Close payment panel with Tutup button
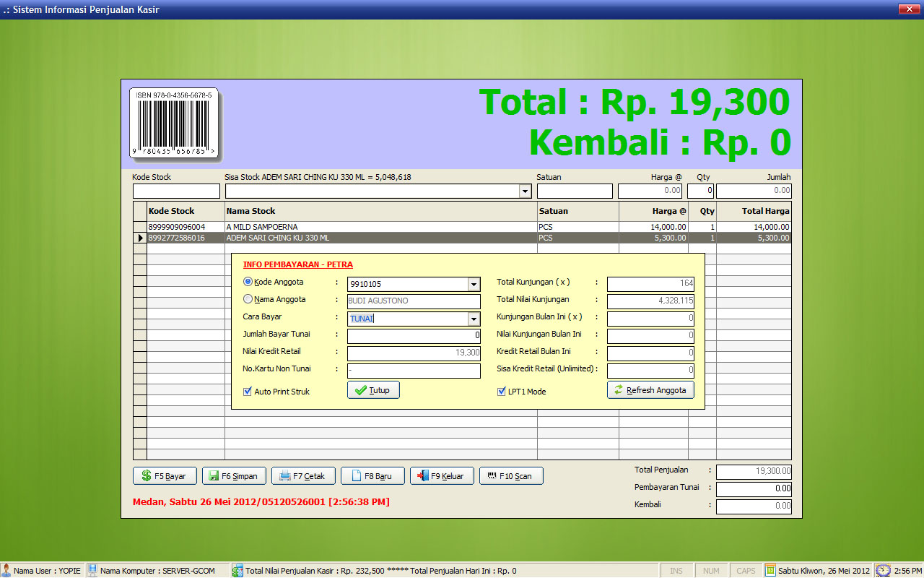 click(372, 390)
